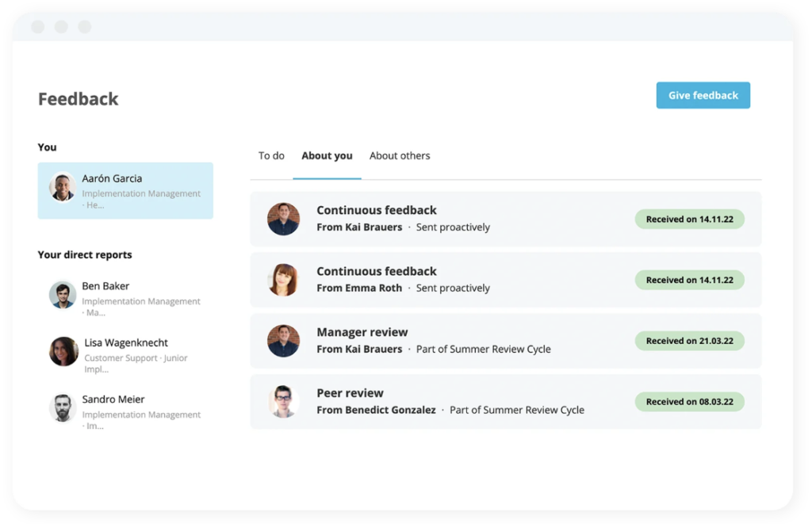
Task: Click Lisa Wagenknecht's profile photo
Action: click(63, 353)
